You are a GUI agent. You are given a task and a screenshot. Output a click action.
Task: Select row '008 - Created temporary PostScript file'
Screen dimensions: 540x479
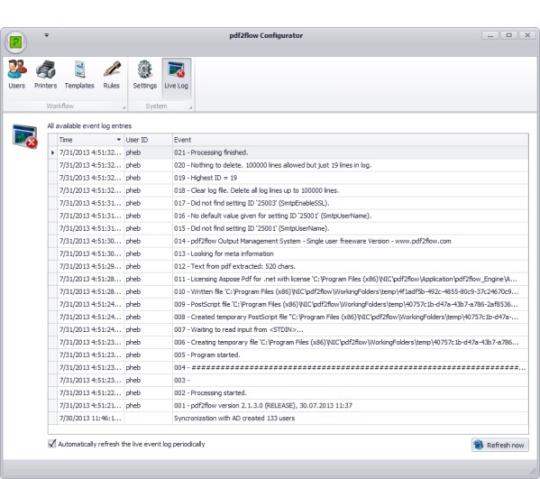point(288,317)
